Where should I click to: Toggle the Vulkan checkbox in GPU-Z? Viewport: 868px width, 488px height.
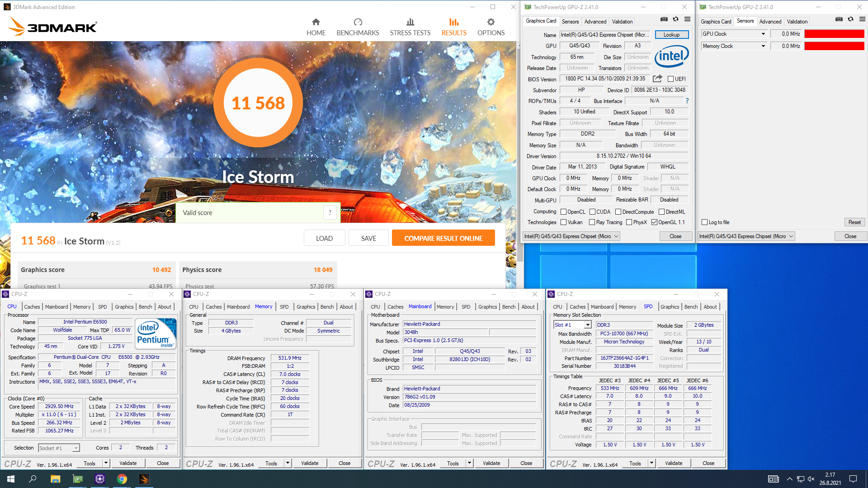(563, 222)
